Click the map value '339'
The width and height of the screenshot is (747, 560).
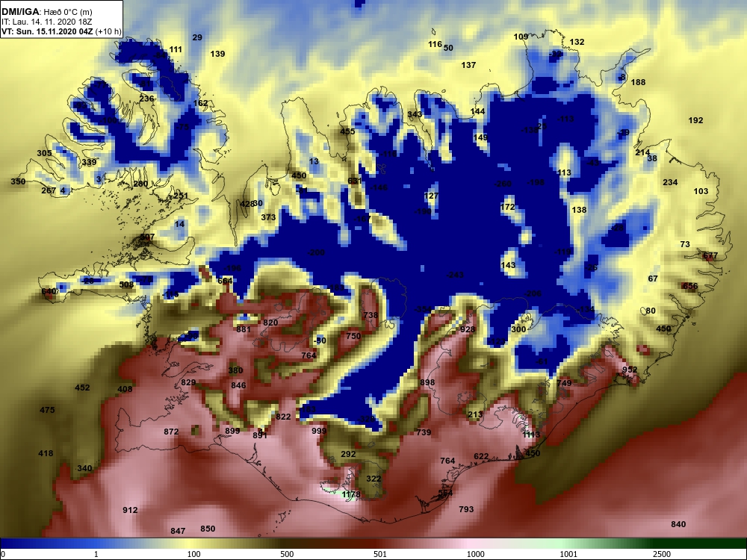coord(89,162)
